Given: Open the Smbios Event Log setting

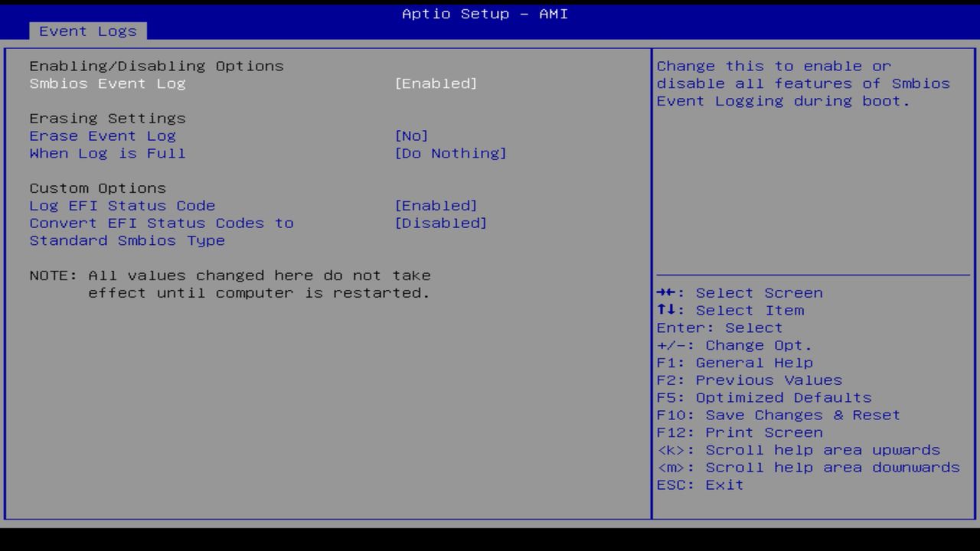Looking at the screenshot, I should click(107, 83).
